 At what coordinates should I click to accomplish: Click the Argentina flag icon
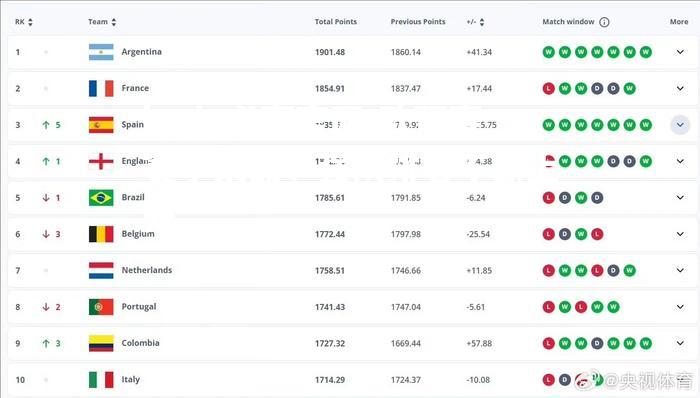(x=101, y=52)
